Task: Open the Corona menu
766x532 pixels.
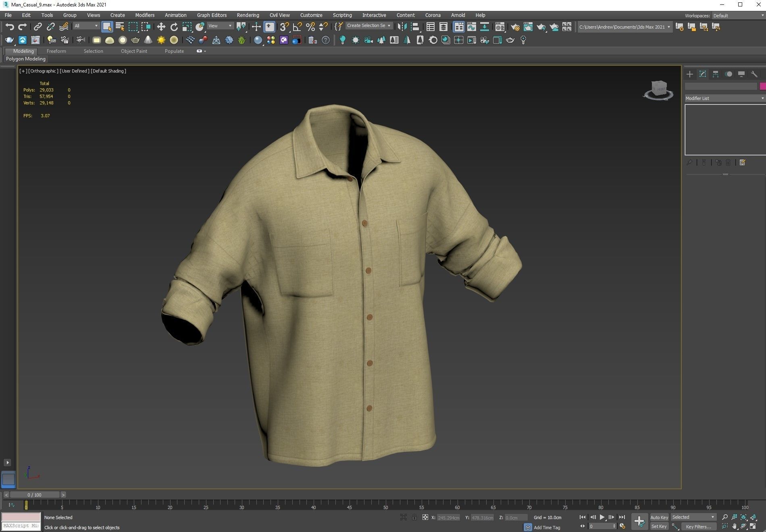Action: [433, 15]
